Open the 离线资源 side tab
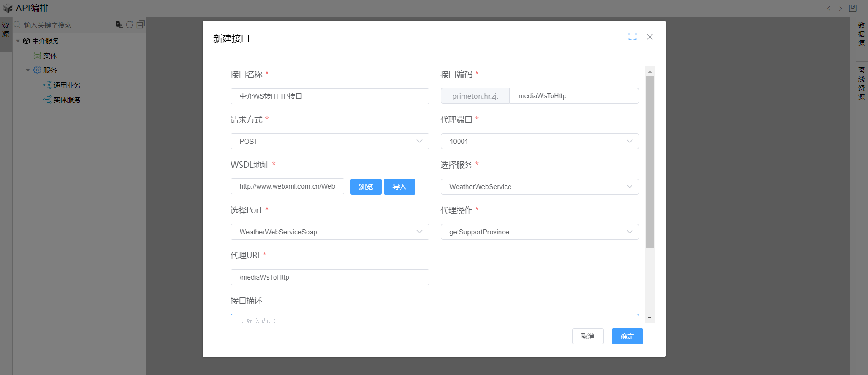The image size is (868, 375). pyautogui.click(x=861, y=84)
